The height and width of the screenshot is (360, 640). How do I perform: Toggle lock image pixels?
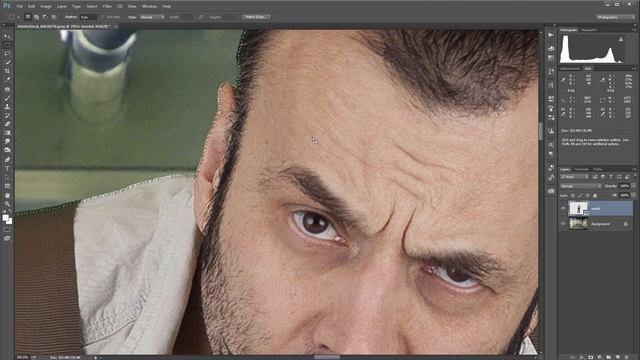(x=580, y=196)
